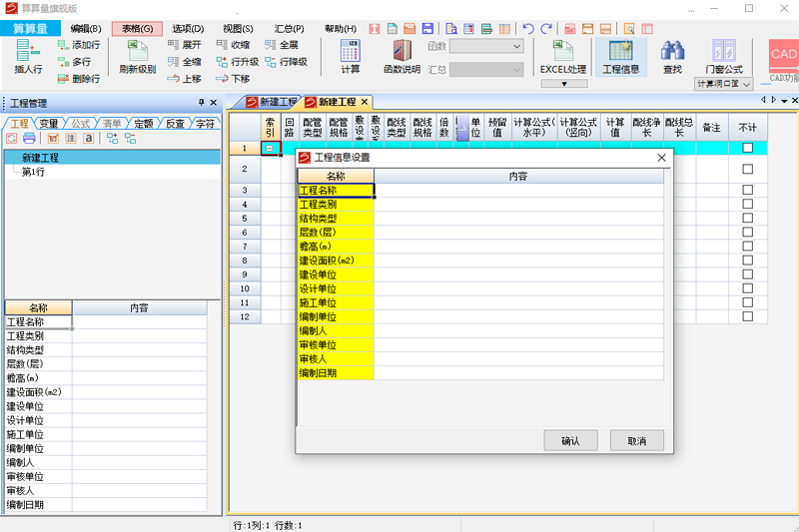
Task: Click the print icon in 工程管理 panel
Action: tap(29, 139)
